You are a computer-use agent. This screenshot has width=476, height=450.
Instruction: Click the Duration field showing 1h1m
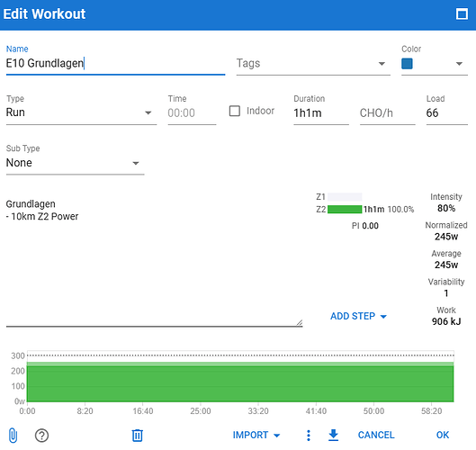[321, 113]
